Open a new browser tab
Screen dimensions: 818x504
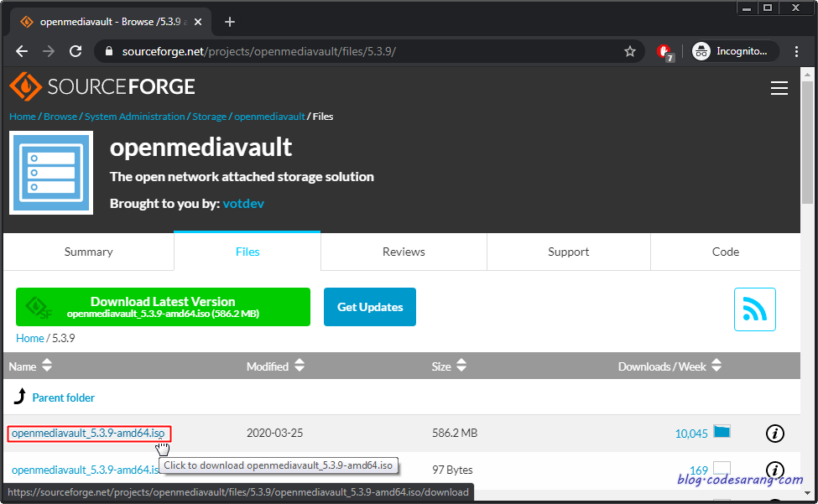click(230, 22)
